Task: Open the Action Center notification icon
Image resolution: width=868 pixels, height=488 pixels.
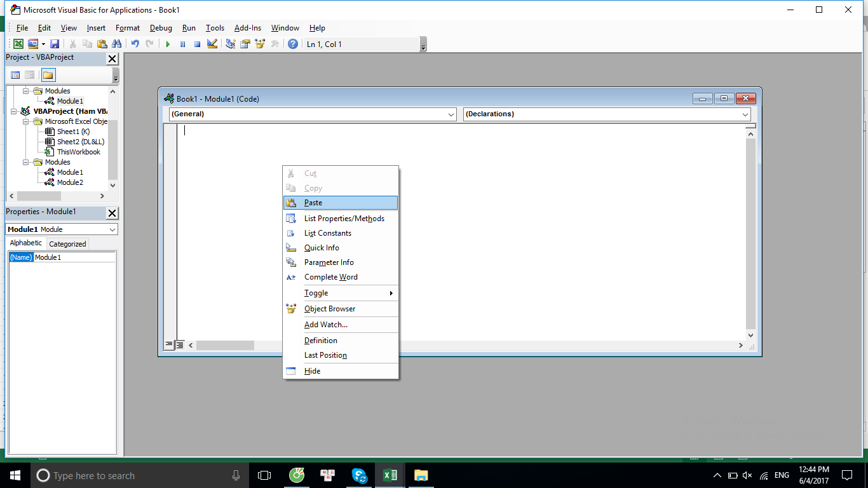Action: (847, 475)
